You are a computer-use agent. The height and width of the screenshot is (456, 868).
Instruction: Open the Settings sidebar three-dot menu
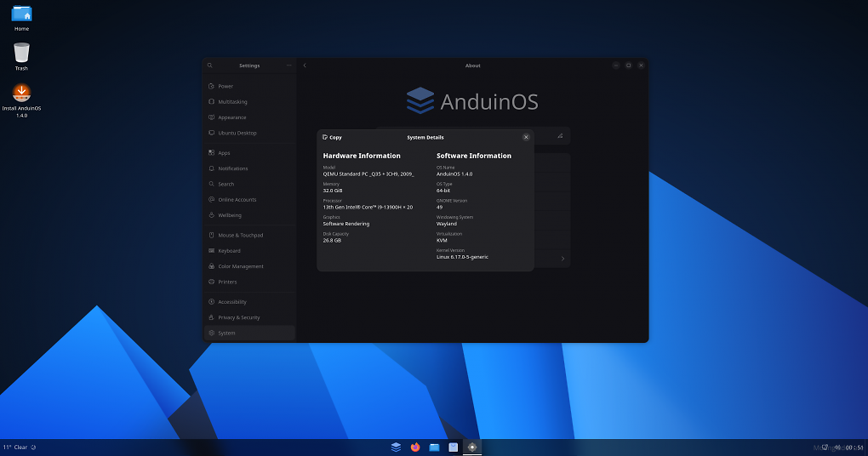(288, 66)
